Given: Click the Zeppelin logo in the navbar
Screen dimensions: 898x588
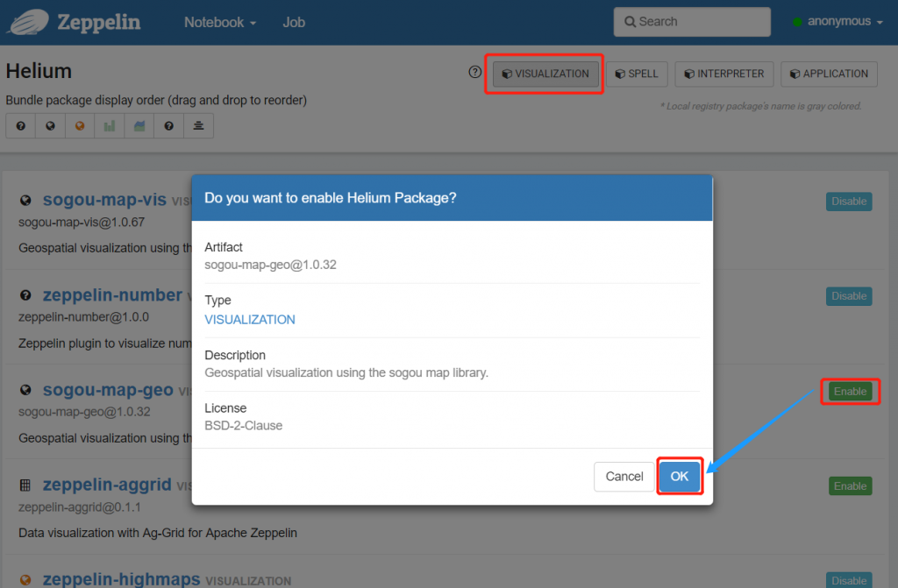Looking at the screenshot, I should 74,23.
